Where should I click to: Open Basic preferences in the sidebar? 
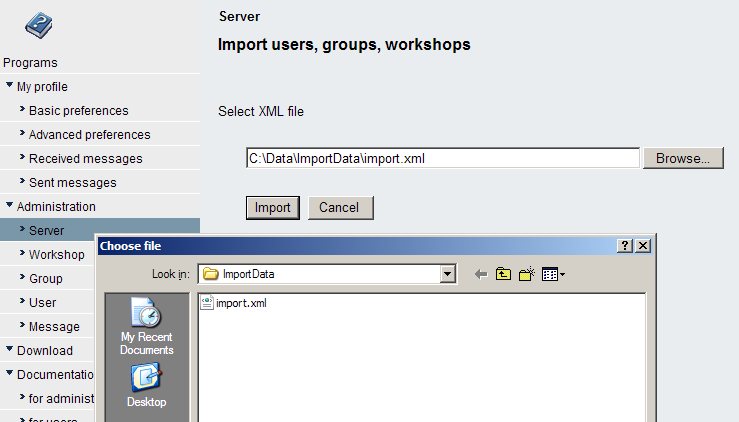coord(78,111)
